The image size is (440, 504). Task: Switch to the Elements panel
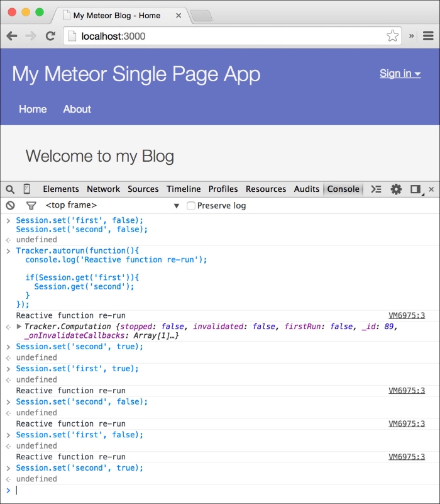click(x=61, y=189)
